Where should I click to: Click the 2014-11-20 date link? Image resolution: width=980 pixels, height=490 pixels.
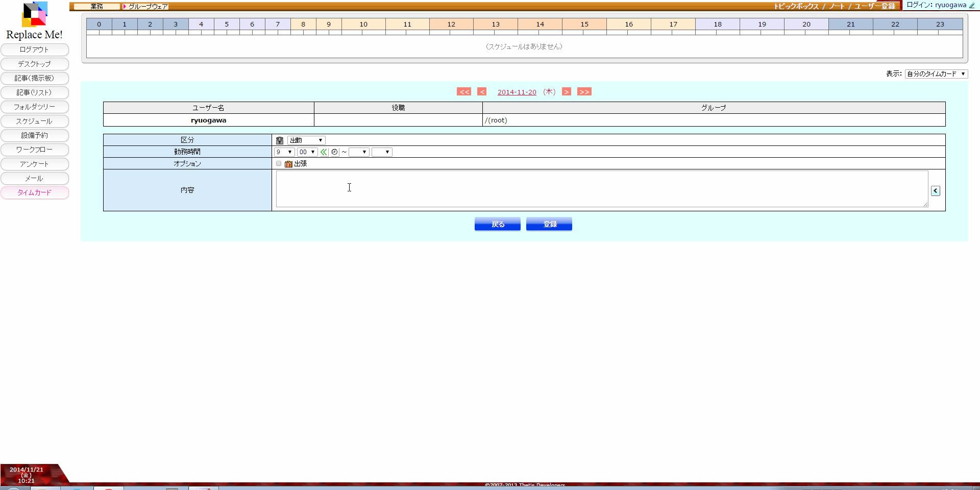pos(517,92)
